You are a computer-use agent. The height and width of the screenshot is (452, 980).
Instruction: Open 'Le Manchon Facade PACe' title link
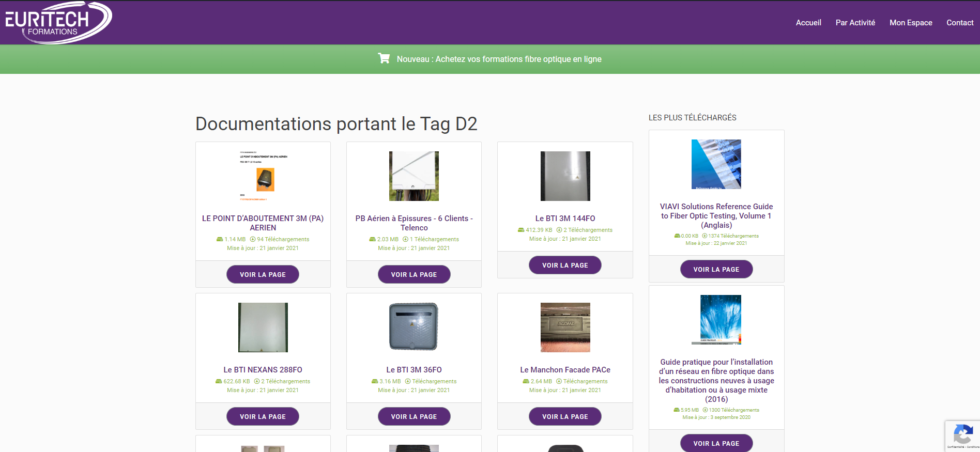(565, 370)
